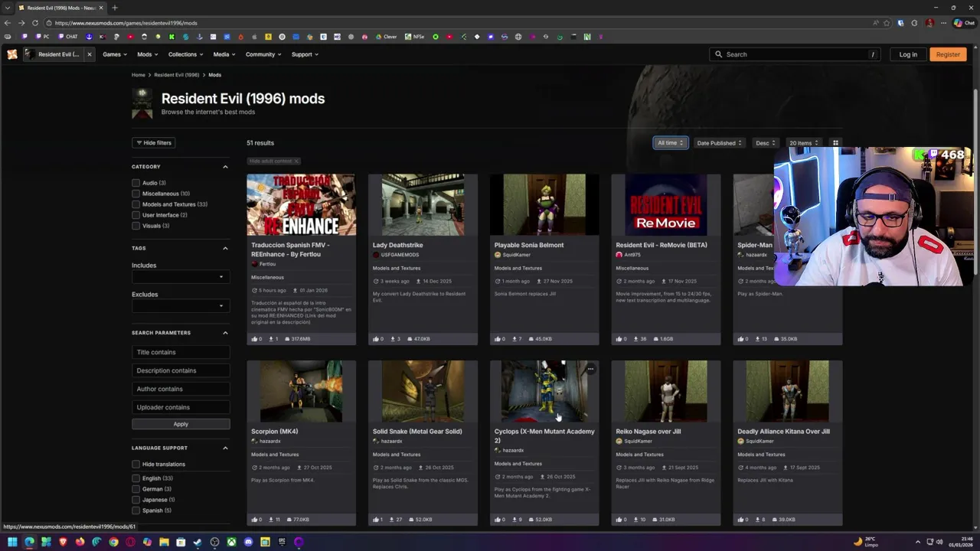Check the German language checkbox
The height and width of the screenshot is (551, 980).
click(x=136, y=489)
